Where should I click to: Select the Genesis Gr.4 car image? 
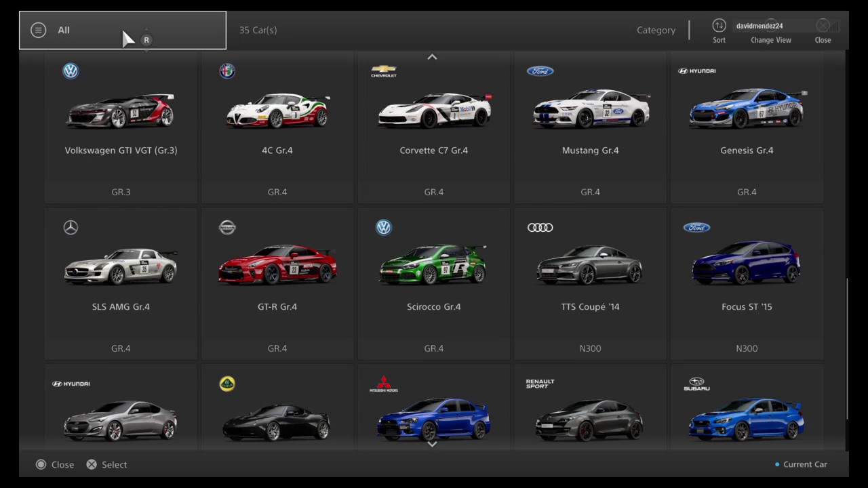(x=747, y=108)
